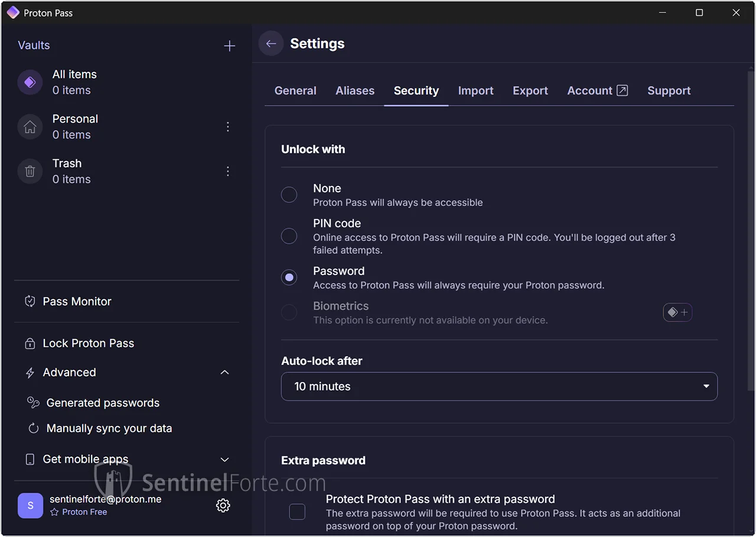
Task: Open Trash three-dot options menu
Action: [228, 171]
